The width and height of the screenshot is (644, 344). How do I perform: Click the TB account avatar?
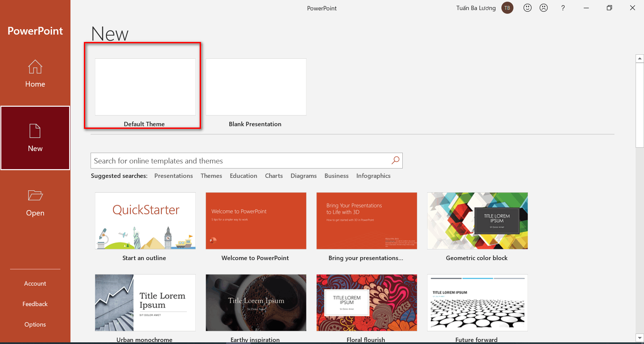point(507,8)
